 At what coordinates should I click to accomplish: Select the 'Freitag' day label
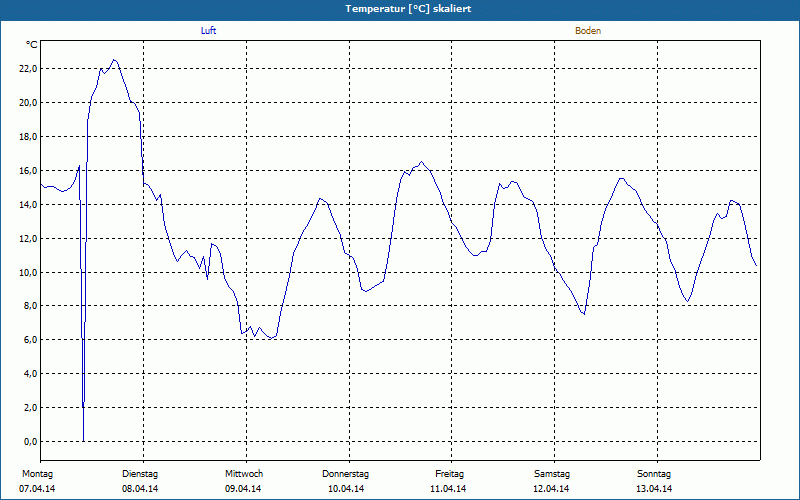[x=449, y=474]
